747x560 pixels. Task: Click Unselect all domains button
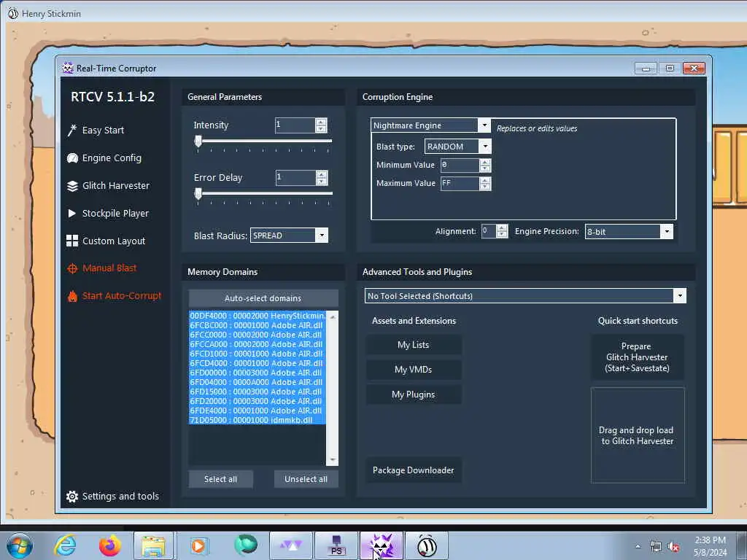[x=306, y=479]
